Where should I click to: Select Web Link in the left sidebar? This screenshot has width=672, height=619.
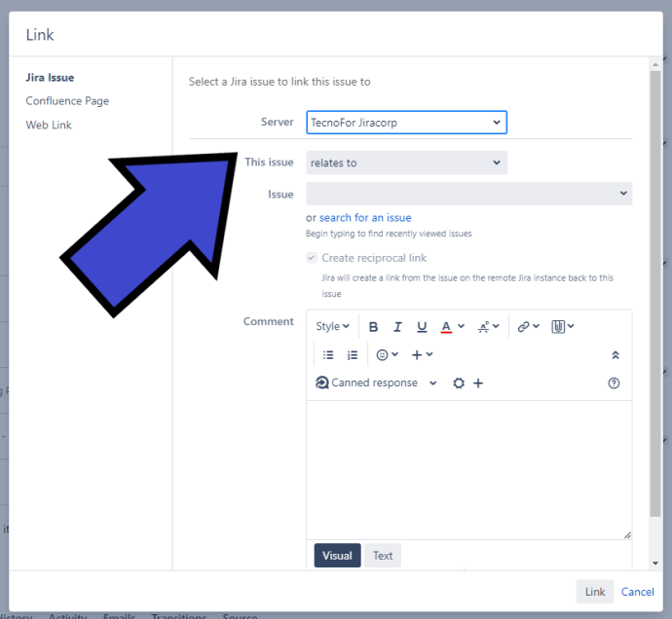(x=49, y=125)
